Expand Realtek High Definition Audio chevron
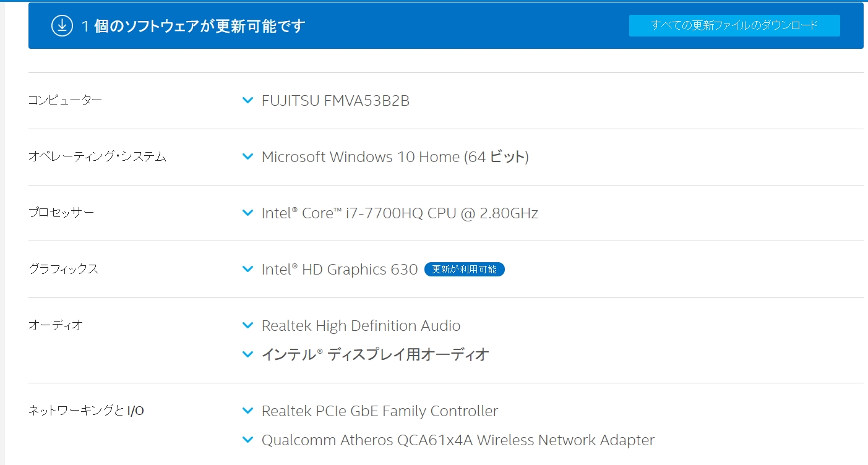The width and height of the screenshot is (868, 465). pyautogui.click(x=248, y=325)
